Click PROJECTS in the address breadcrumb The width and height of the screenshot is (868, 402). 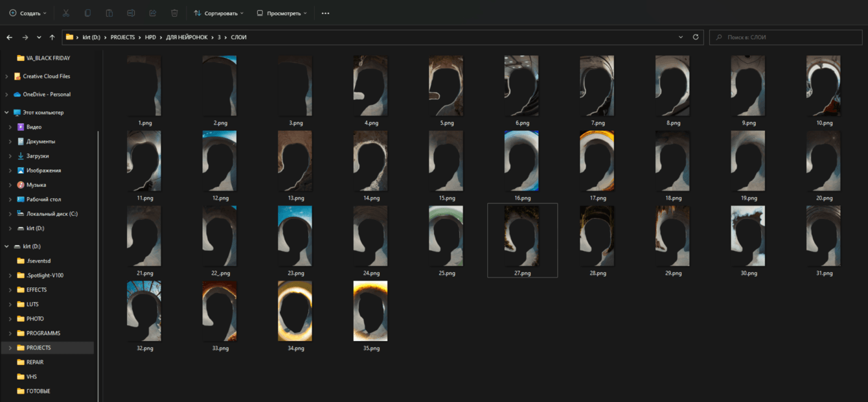point(122,38)
